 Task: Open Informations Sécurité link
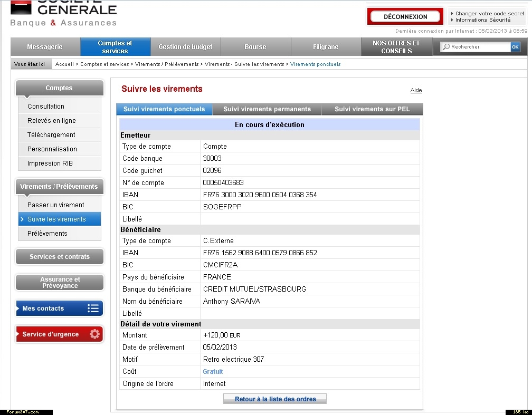point(482,20)
